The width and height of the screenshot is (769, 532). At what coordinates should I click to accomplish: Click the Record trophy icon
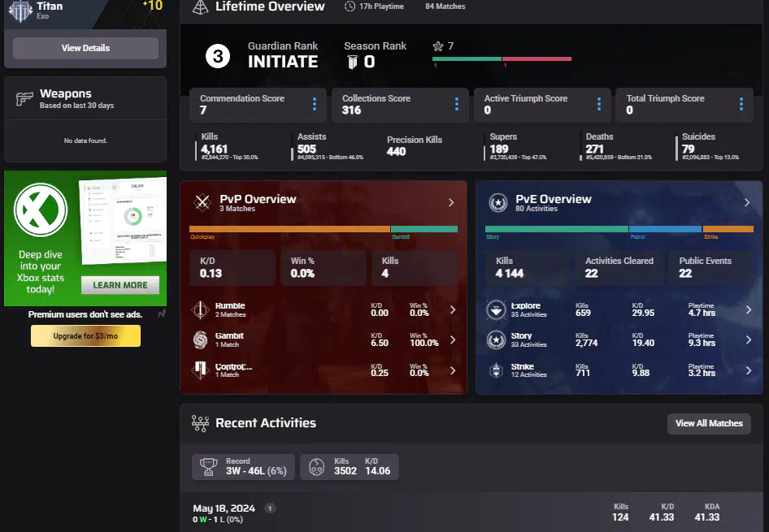coord(209,466)
